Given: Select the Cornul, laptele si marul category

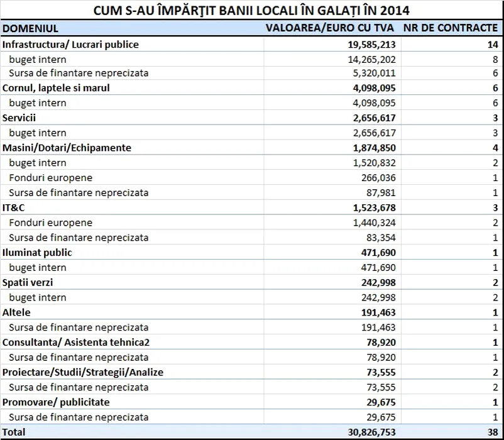Looking at the screenshot, I should (x=56, y=88).
